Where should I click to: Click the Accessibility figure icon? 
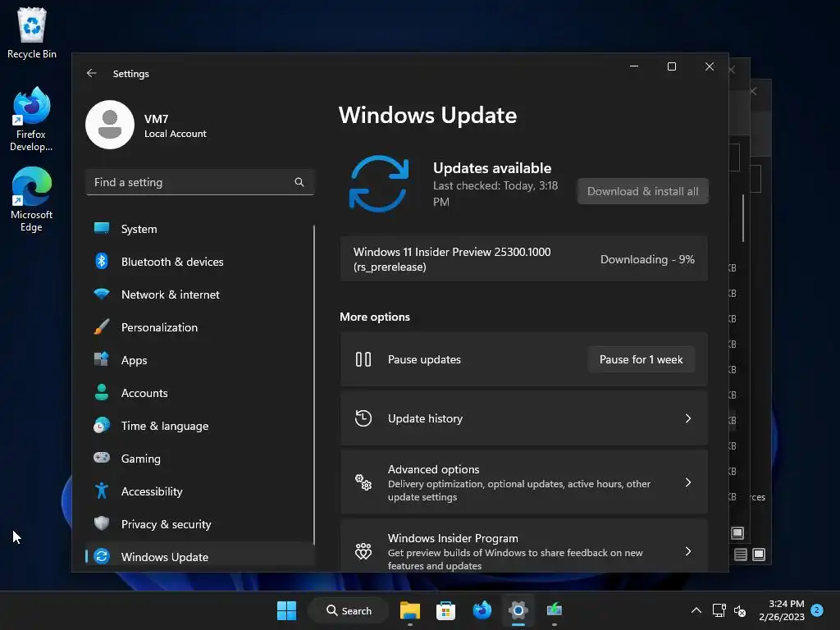pyautogui.click(x=102, y=491)
